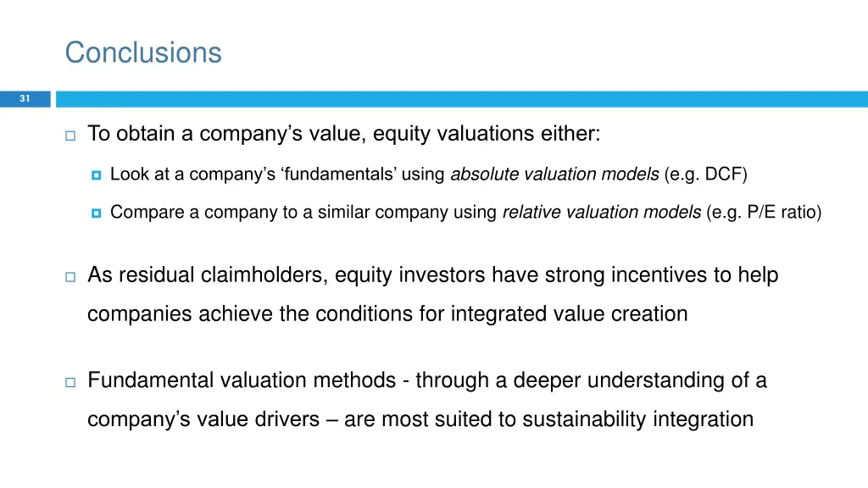Click the square bullet before 'To obtain a company's value'
The width and height of the screenshot is (868, 488).
pyautogui.click(x=70, y=136)
